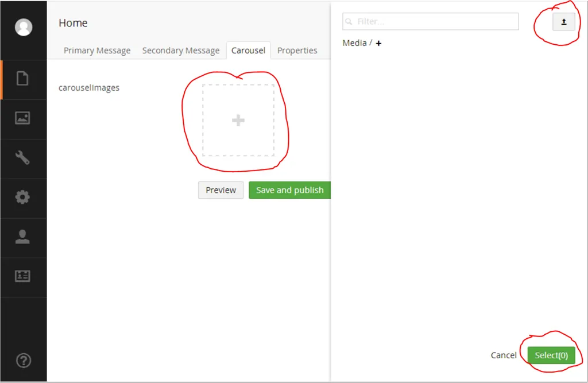Switch to the Secondary Message tab
The width and height of the screenshot is (588, 383).
pyautogui.click(x=181, y=51)
